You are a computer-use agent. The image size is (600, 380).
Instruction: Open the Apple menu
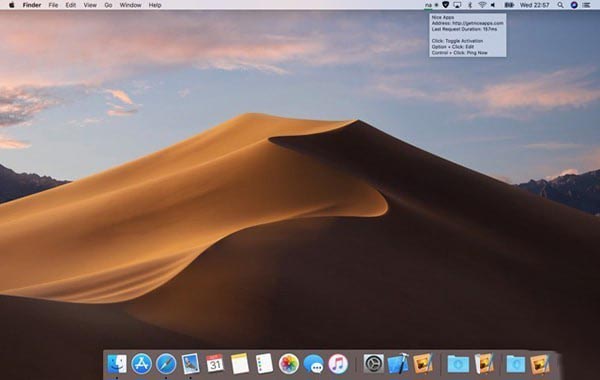click(x=11, y=5)
